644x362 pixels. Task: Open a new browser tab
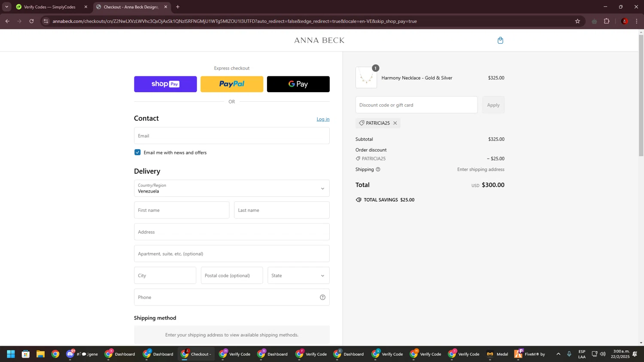pyautogui.click(x=178, y=7)
